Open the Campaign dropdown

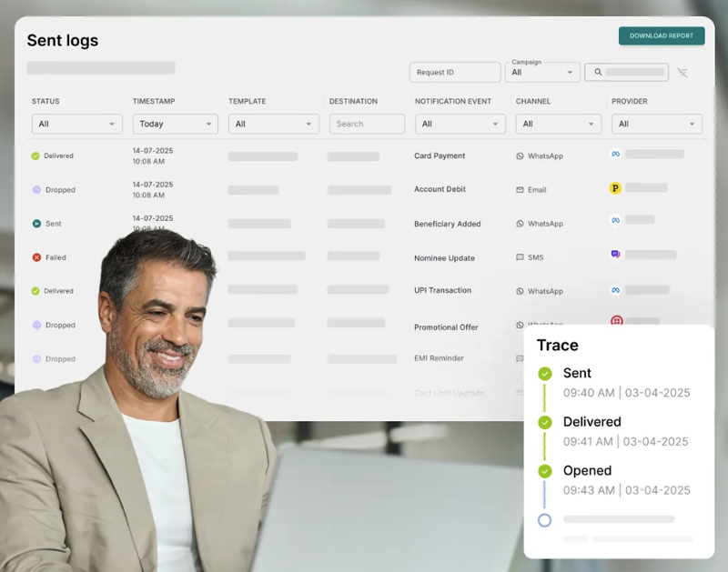pyautogui.click(x=544, y=72)
